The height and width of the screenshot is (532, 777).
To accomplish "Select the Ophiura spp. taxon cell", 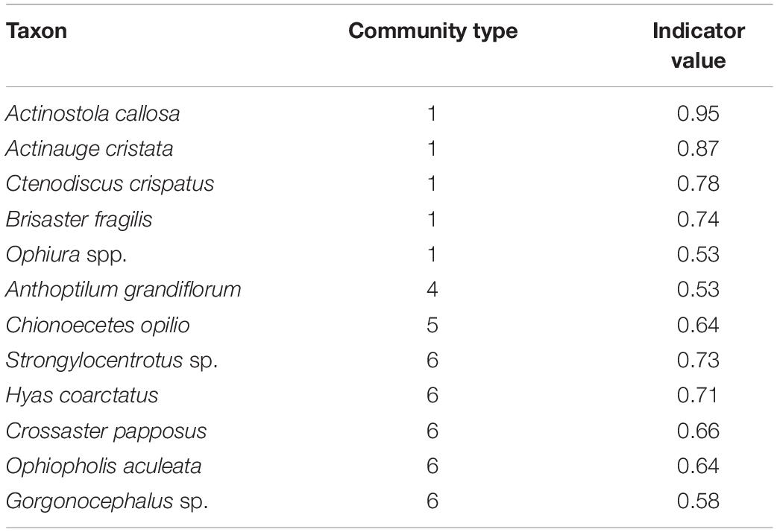I will click(66, 254).
